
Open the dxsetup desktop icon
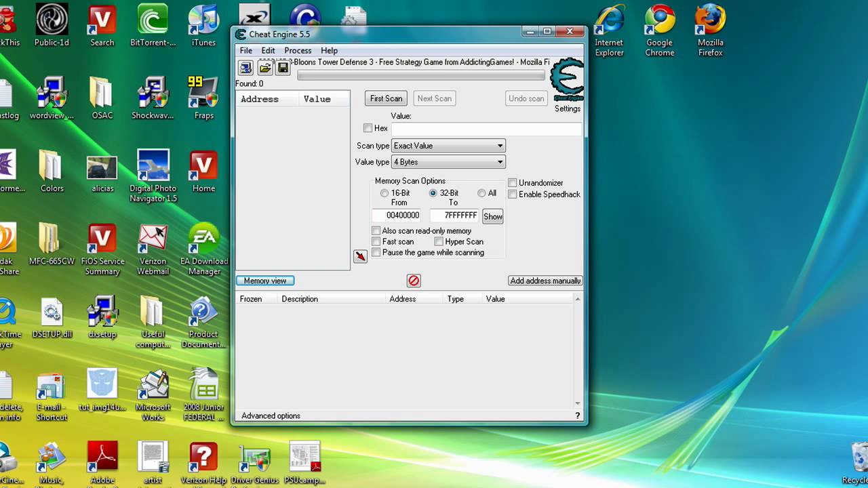102,317
